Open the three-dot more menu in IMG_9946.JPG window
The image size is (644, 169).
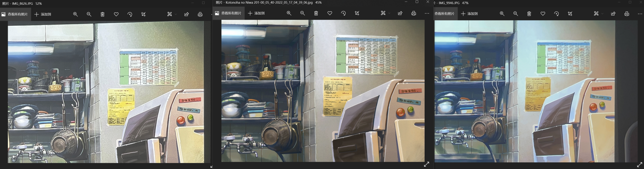click(x=640, y=14)
